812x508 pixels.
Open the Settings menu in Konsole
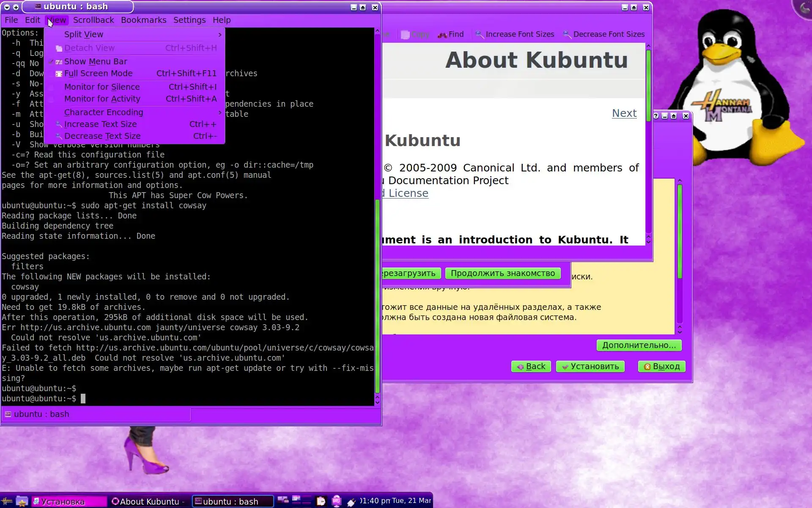click(189, 20)
